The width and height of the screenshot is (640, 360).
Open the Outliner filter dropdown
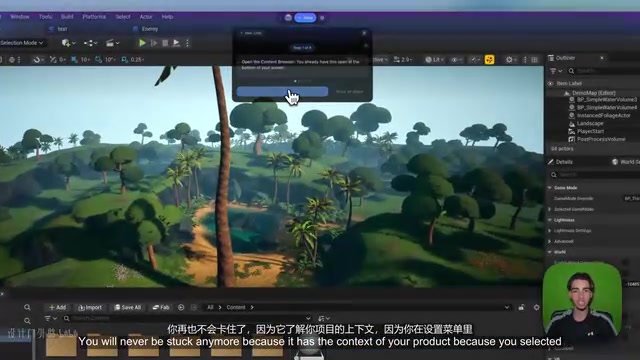(556, 71)
